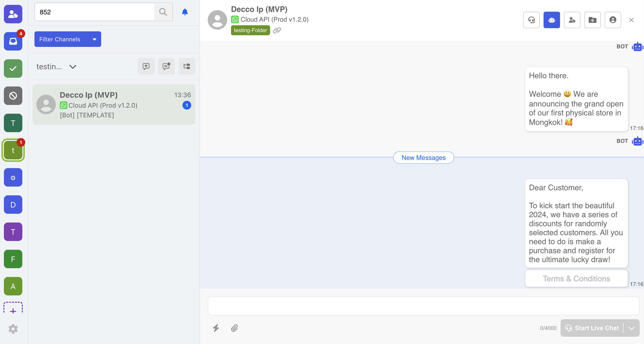The width and height of the screenshot is (644, 344).
Task: Click the notification bell icon
Action: point(185,12)
